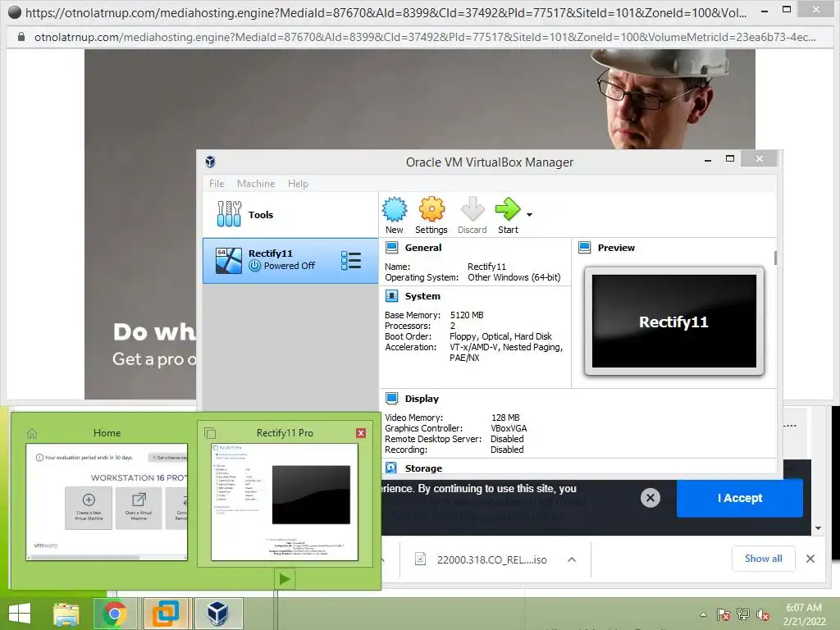Click the globe favicon in browser title bar
840x630 pixels.
pyautogui.click(x=15, y=11)
